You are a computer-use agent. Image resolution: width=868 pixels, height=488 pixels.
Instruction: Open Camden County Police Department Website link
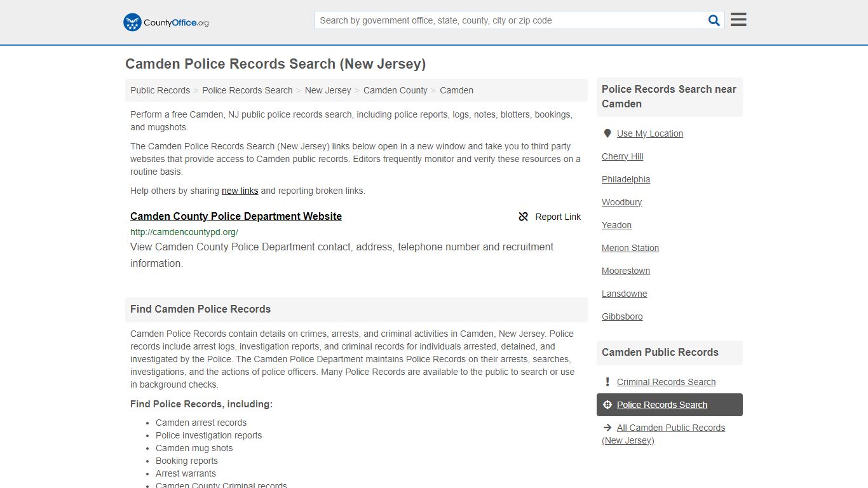[236, 216]
